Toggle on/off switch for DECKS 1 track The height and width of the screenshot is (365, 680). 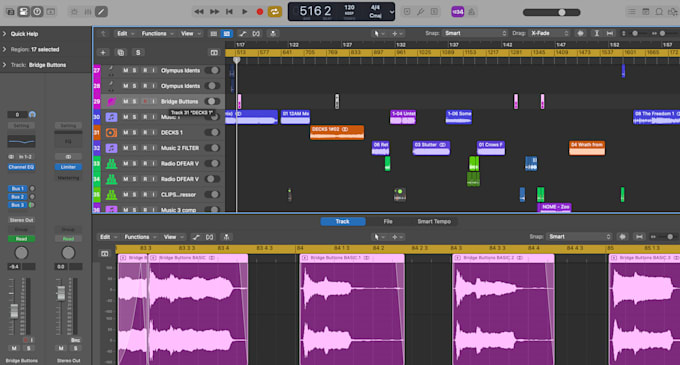(212, 133)
